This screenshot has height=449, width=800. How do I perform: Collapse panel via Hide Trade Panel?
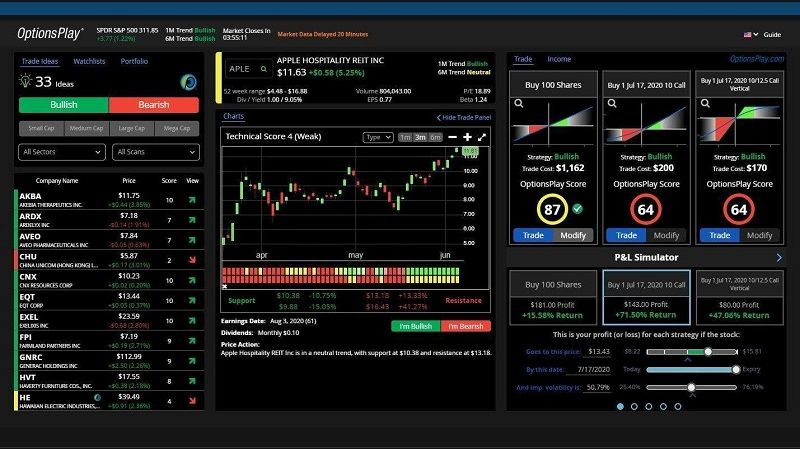pos(463,117)
